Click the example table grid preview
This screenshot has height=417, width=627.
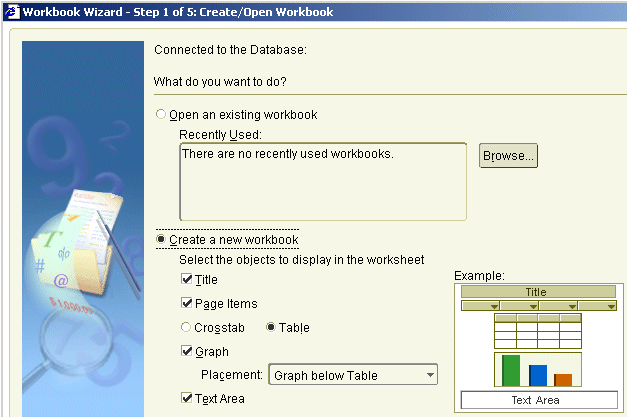point(538,331)
